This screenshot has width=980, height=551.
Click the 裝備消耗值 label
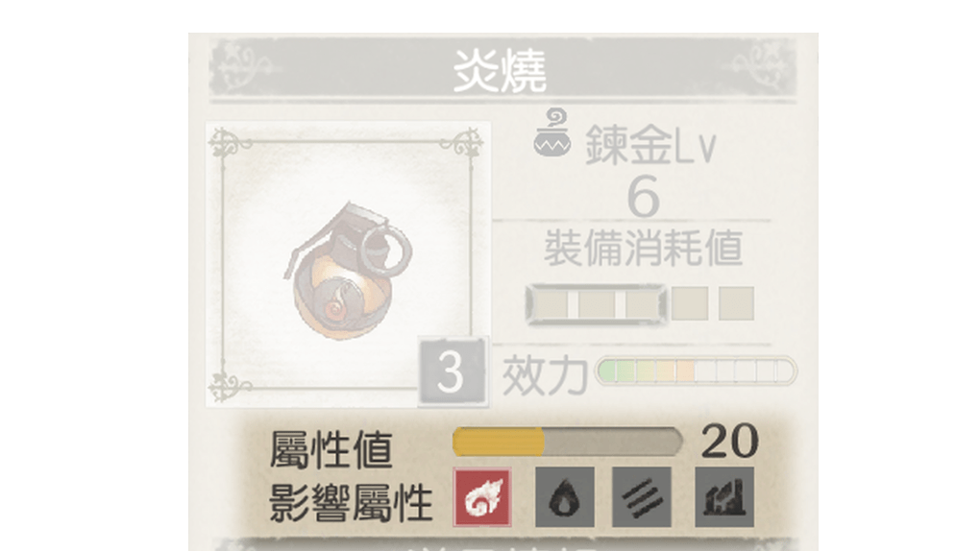tap(643, 248)
